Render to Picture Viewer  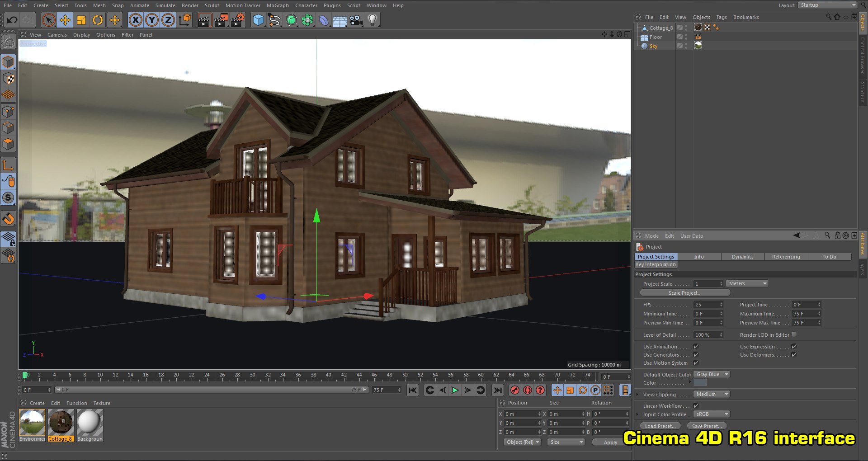[x=221, y=20]
